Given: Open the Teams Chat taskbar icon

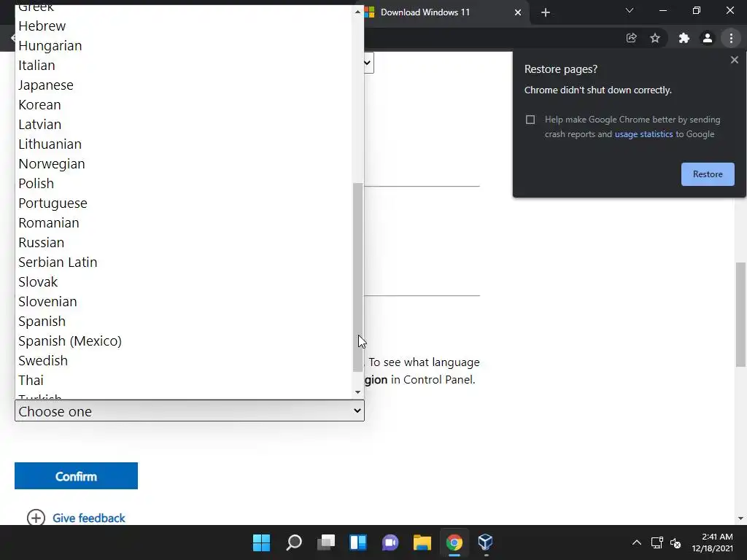Looking at the screenshot, I should [390, 542].
